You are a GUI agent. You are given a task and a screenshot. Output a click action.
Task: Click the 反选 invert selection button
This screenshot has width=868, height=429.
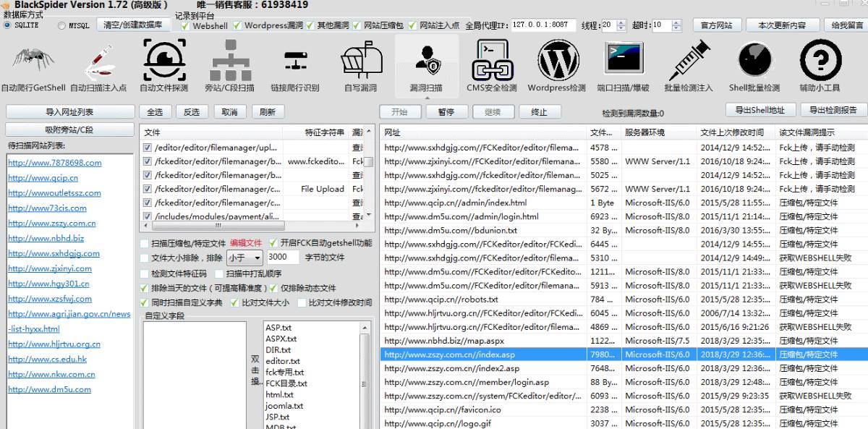(x=191, y=112)
